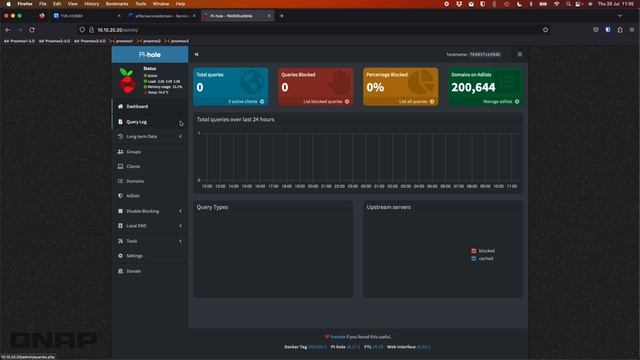Screen dimensions: 640x360
Task: Open List blocked queries link
Action: (326, 101)
